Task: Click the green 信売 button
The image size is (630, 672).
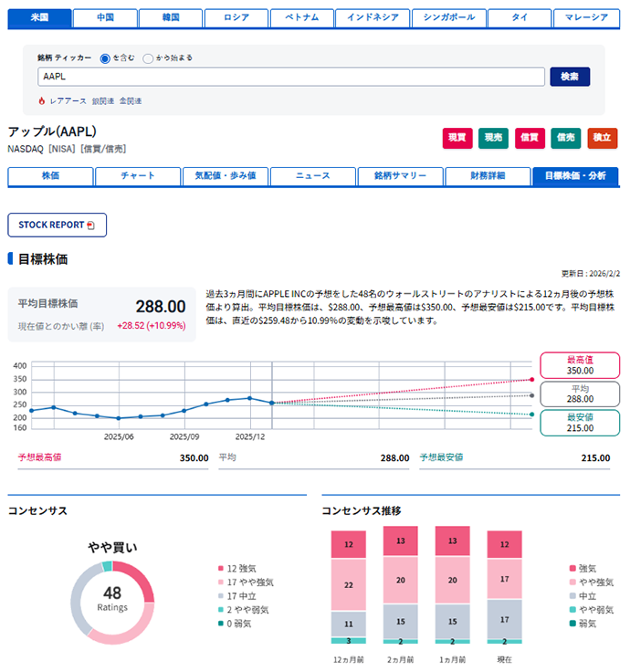Action: [x=566, y=138]
